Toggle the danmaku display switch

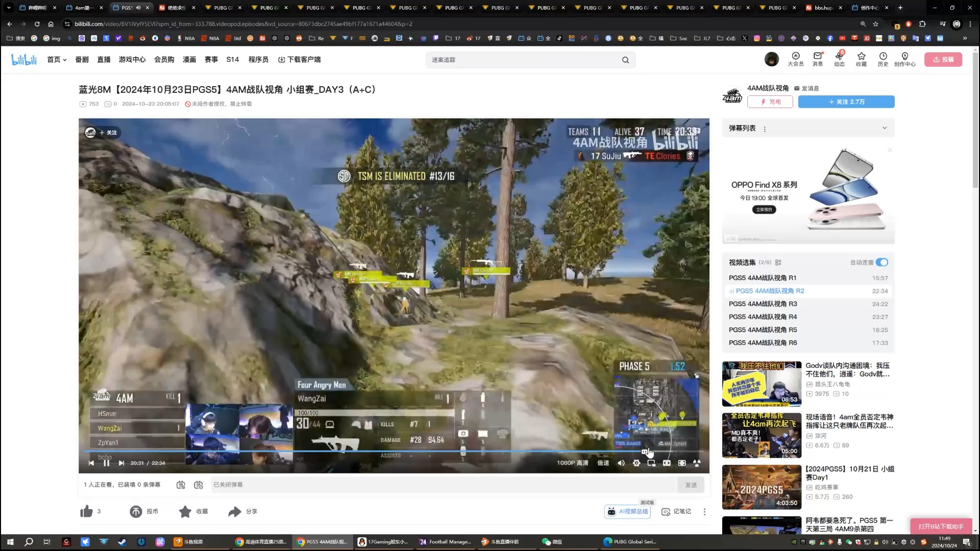point(181,485)
